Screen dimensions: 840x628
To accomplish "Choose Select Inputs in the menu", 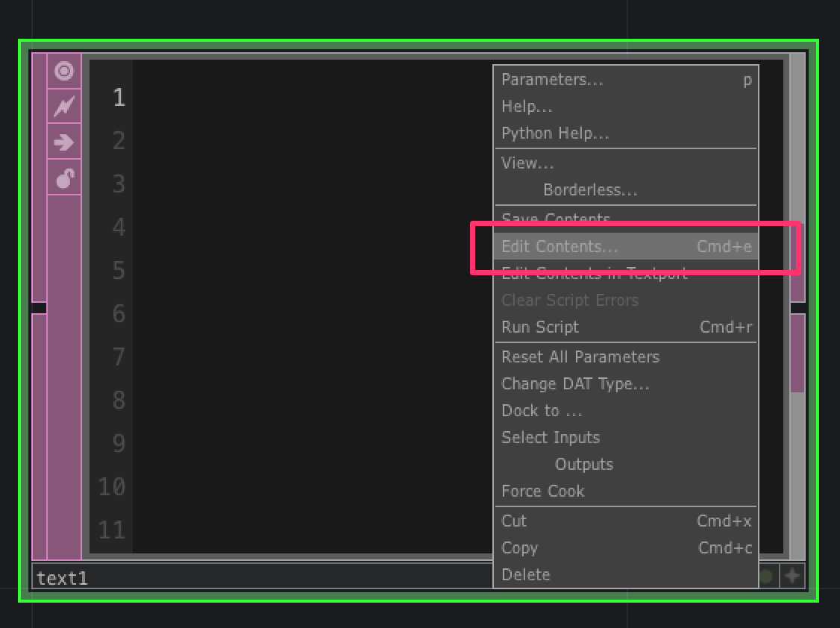I will click(x=625, y=437).
